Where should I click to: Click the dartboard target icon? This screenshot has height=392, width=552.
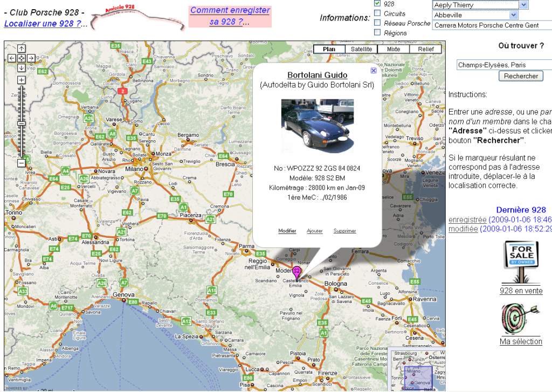pos(520,319)
